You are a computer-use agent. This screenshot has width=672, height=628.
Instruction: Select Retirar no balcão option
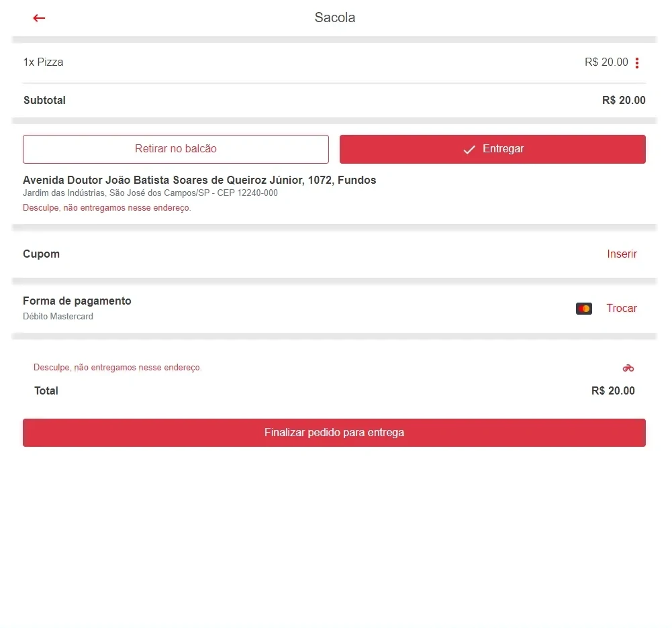tap(176, 149)
